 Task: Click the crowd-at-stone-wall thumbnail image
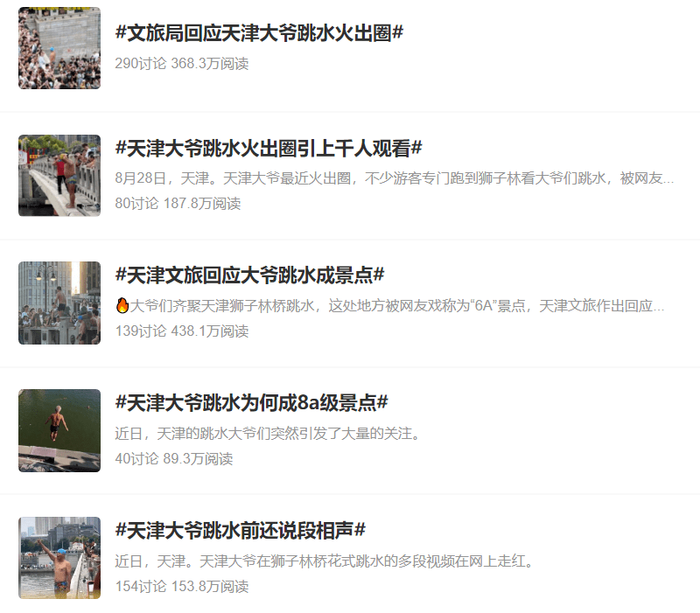tap(59, 48)
